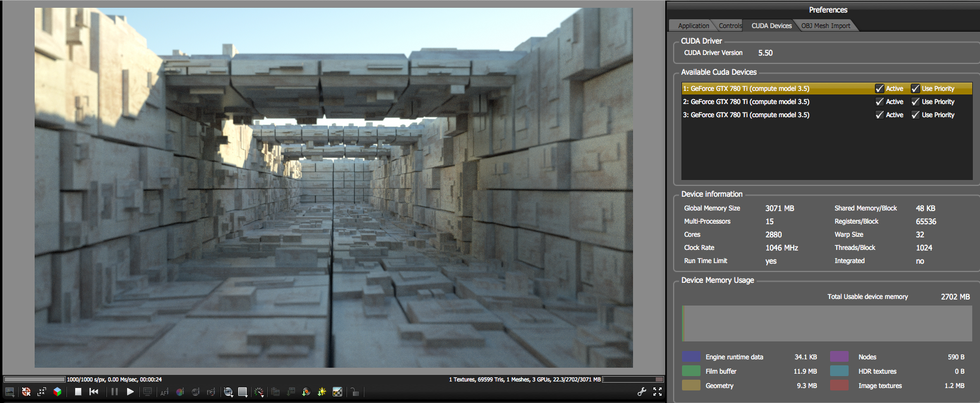Open the OBJ Mesh Import tab
This screenshot has height=403, width=980.
click(825, 26)
